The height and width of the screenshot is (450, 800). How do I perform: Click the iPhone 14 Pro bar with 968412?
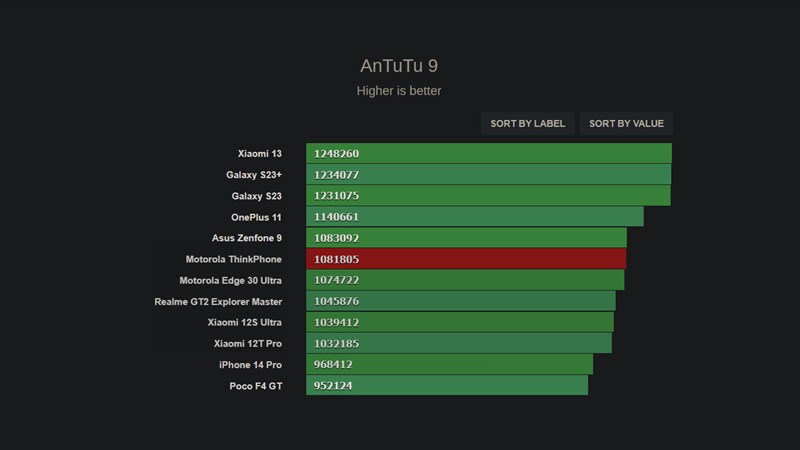point(449,364)
